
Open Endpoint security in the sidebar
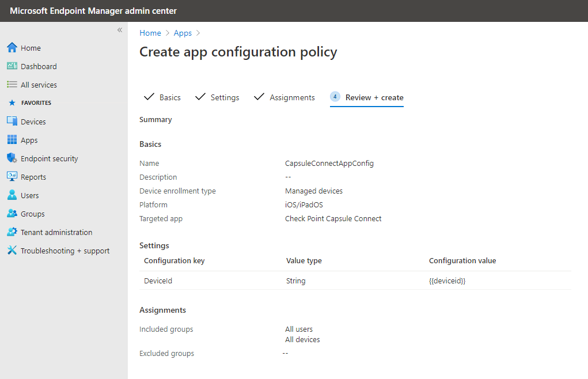(49, 158)
